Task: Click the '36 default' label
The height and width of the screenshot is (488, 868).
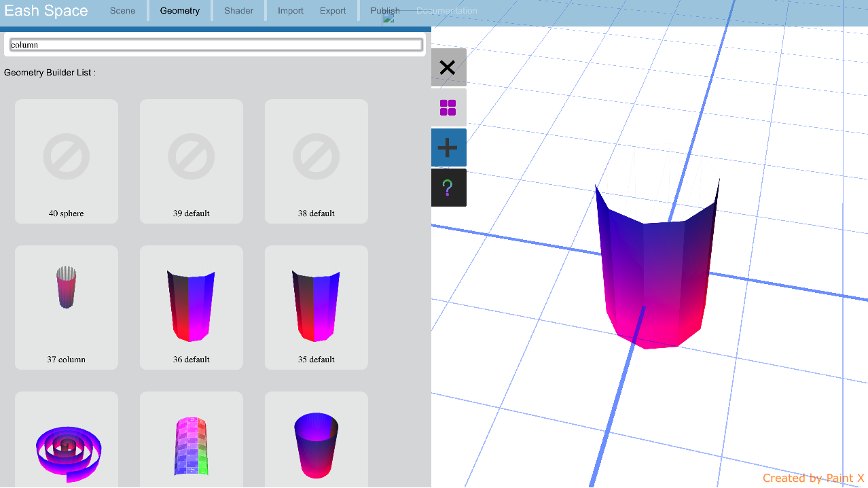Action: [192, 360]
